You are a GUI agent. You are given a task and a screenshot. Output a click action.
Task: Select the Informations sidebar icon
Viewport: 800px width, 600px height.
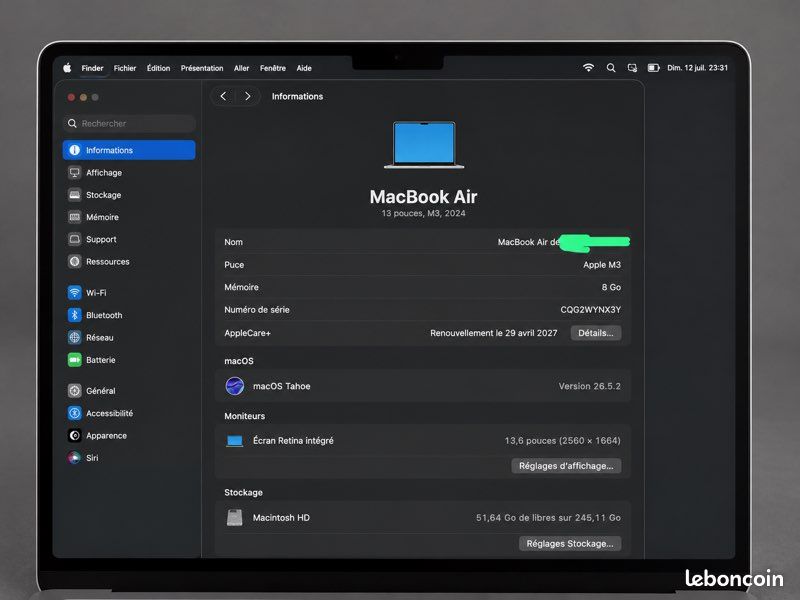pos(74,150)
